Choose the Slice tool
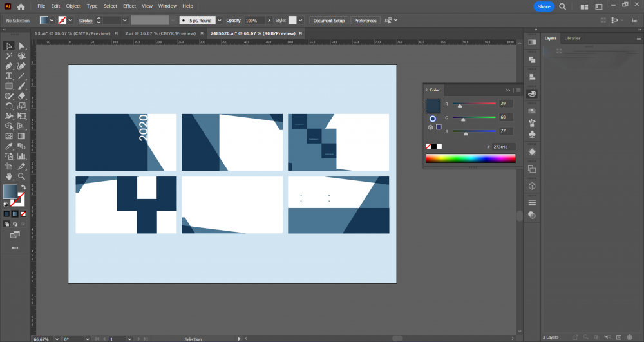Screen dimensions: 644x342 click(x=22, y=166)
